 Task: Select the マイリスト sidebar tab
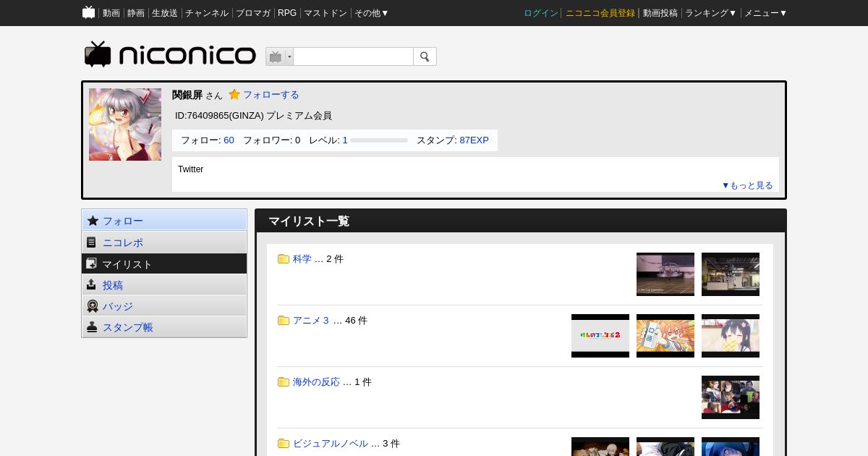pos(164,263)
